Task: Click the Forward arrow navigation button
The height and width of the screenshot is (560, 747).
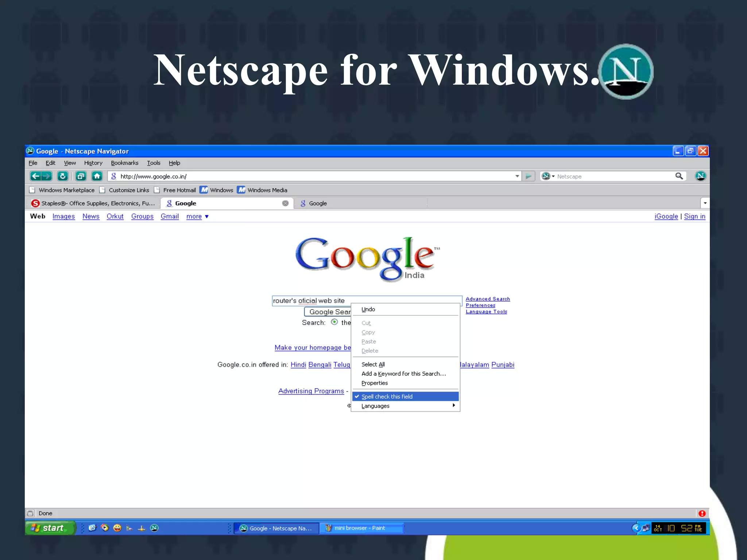Action: pos(47,176)
